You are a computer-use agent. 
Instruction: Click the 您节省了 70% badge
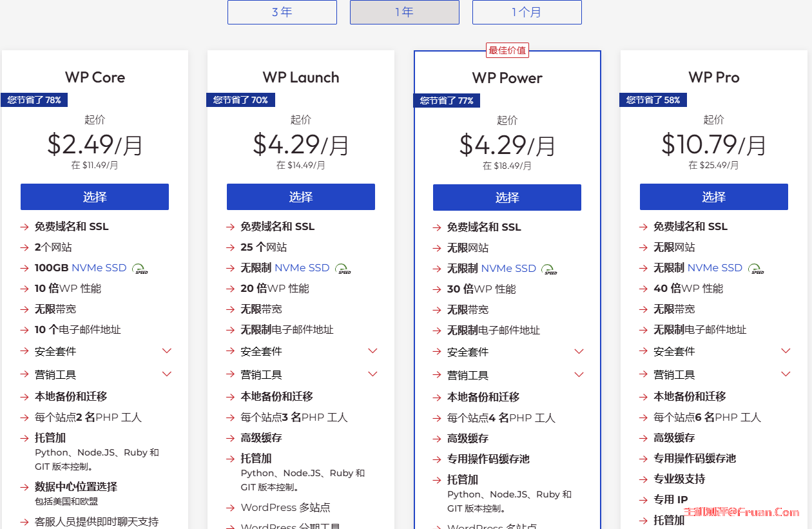tap(240, 100)
